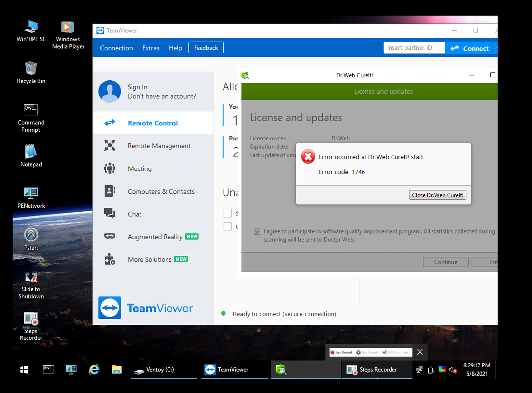Open the Notepad desktop icon

[31, 156]
